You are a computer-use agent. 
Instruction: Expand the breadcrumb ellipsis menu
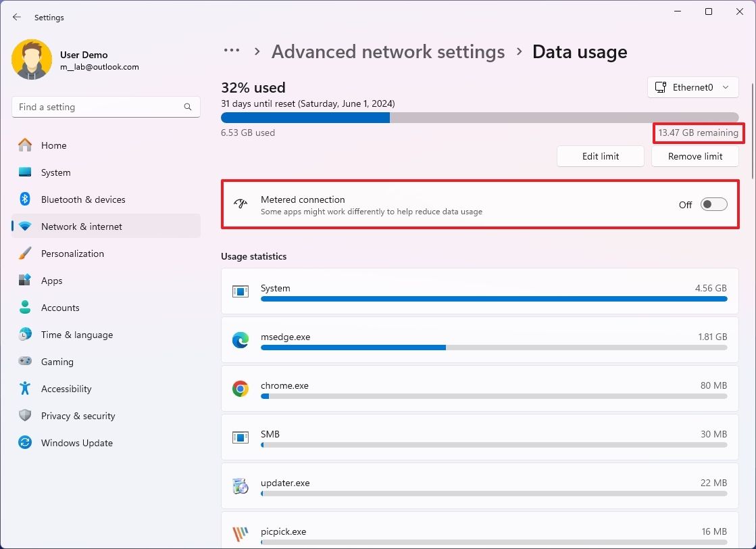(x=232, y=50)
